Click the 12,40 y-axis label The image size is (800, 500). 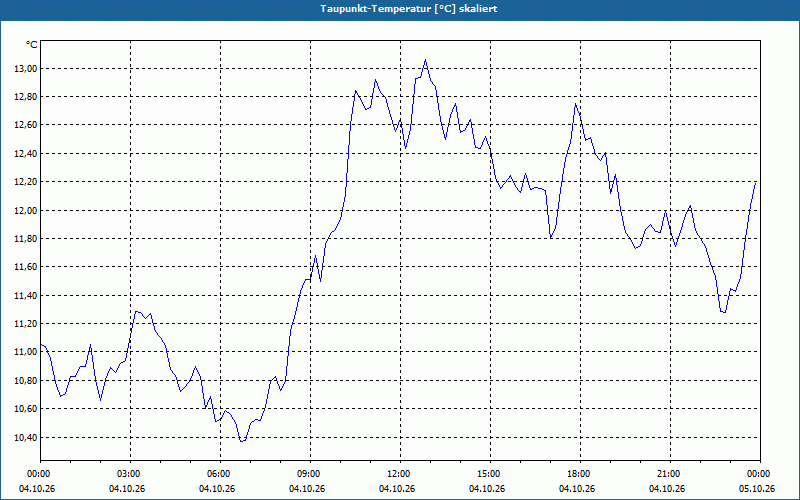click(x=26, y=154)
